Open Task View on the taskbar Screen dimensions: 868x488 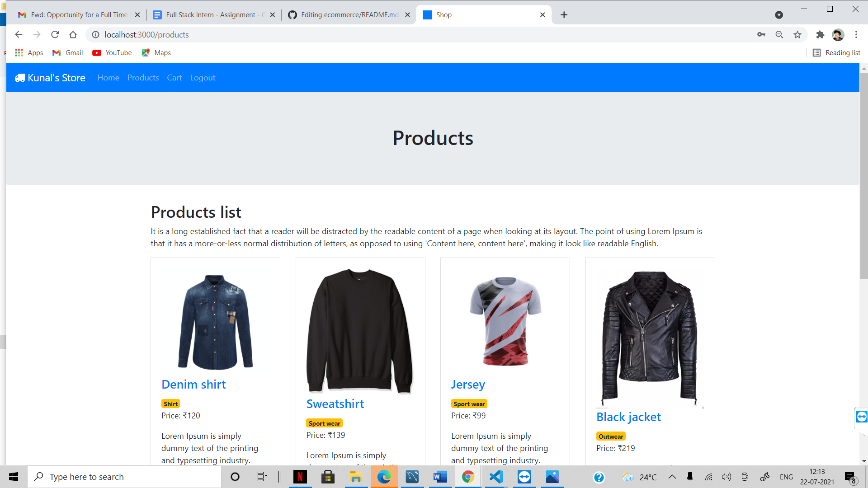click(x=262, y=477)
